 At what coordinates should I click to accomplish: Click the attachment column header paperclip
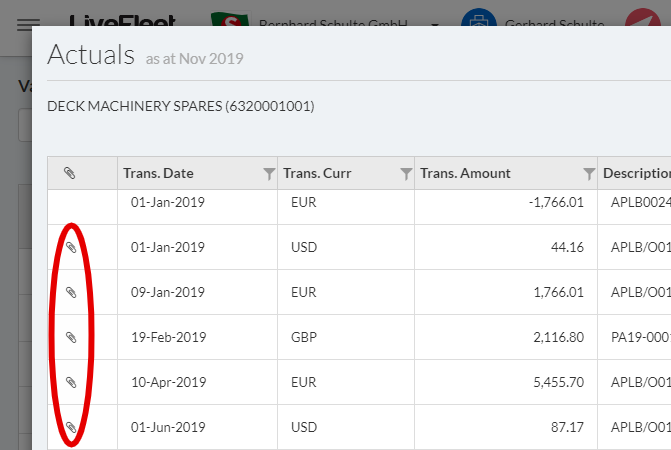(69, 173)
